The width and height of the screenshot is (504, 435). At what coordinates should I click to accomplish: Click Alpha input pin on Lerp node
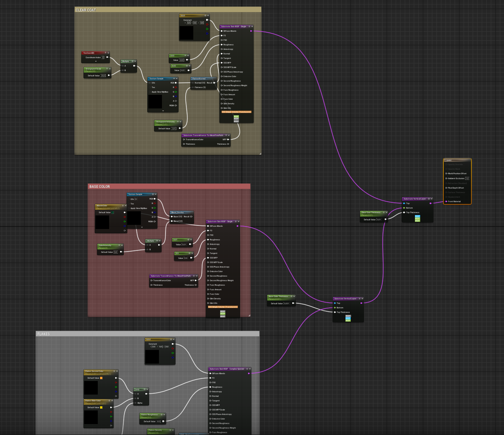point(136,403)
